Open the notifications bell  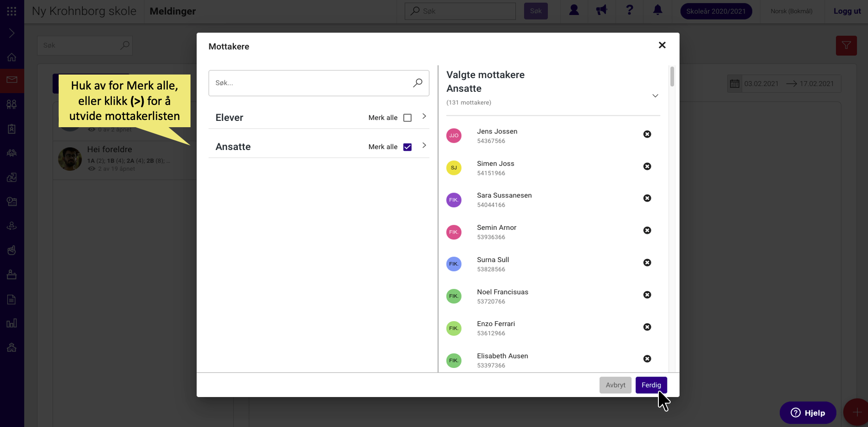657,10
